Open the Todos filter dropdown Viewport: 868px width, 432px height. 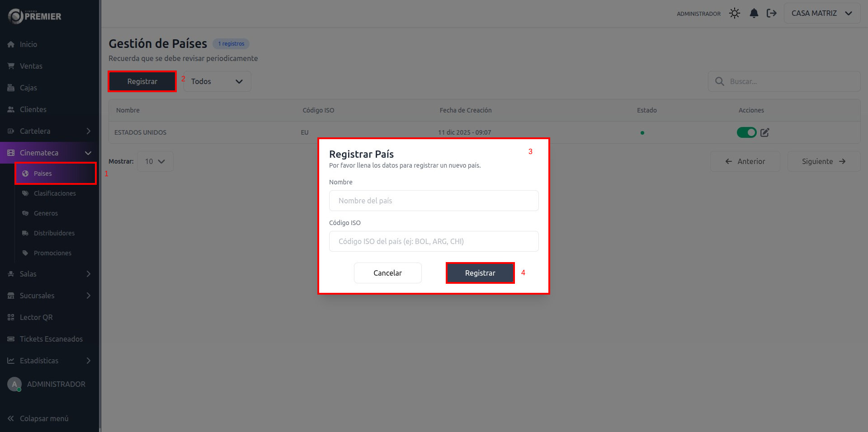217,81
